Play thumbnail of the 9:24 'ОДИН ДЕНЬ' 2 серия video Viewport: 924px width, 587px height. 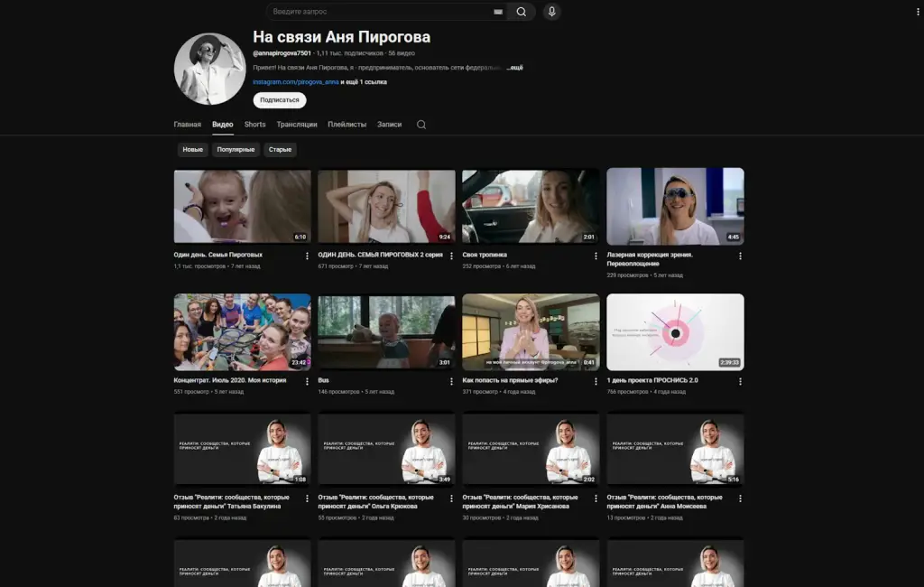(x=386, y=207)
